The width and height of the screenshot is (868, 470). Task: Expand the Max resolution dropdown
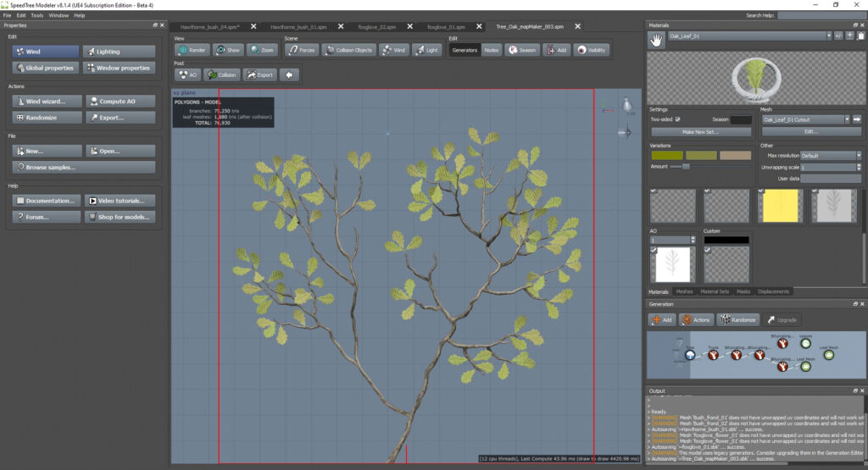[x=830, y=156]
